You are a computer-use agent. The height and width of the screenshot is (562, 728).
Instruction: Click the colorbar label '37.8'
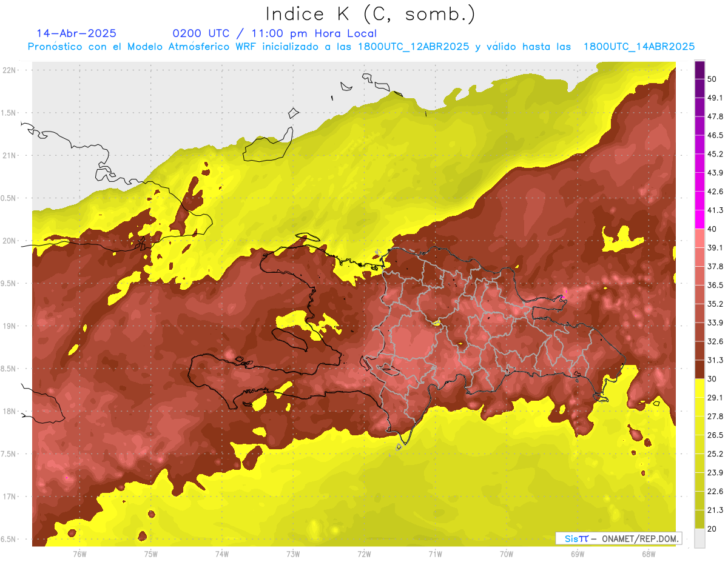[715, 266]
